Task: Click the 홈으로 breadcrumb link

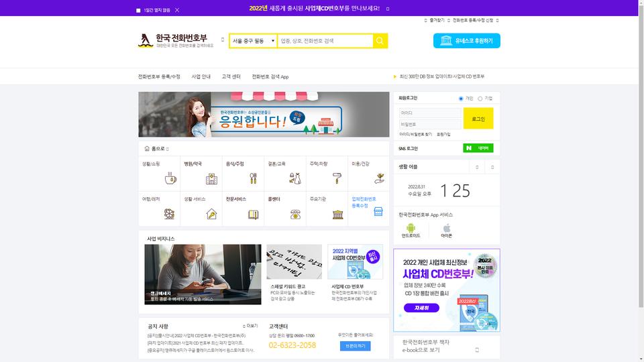Action: tap(158, 149)
